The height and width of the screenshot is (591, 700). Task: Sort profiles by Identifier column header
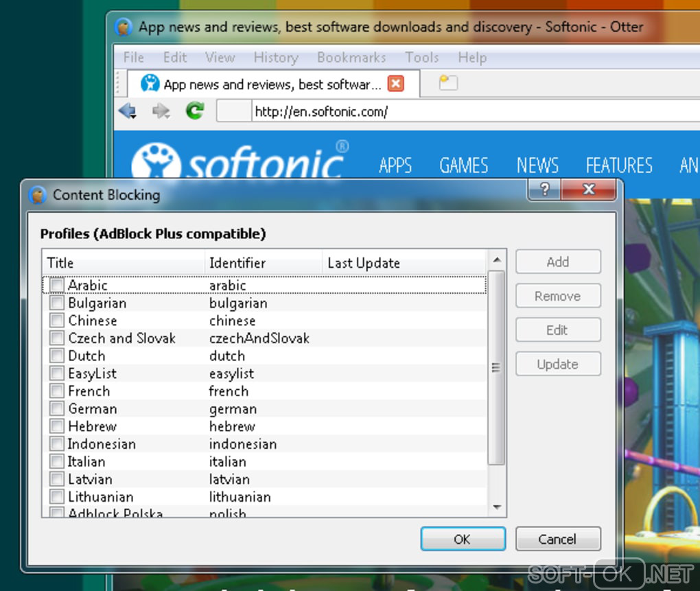[x=264, y=262]
